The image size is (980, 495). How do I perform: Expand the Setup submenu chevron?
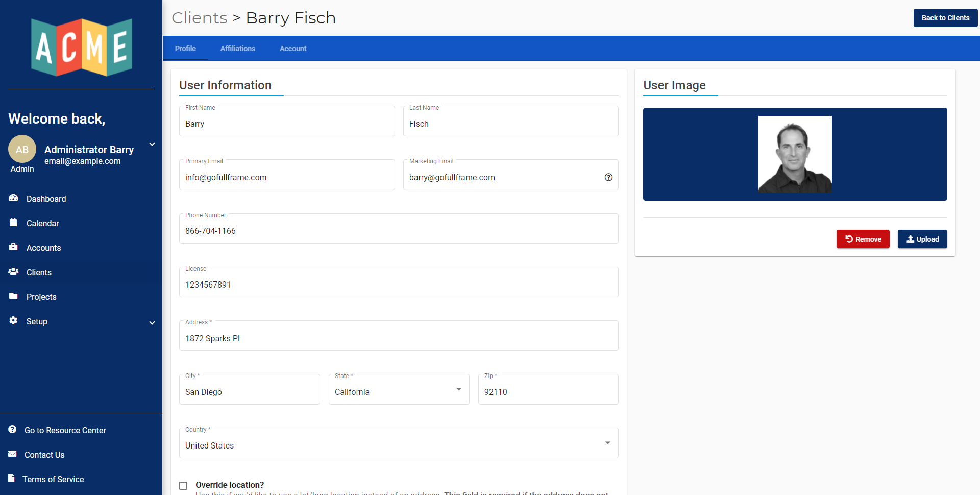coord(152,323)
